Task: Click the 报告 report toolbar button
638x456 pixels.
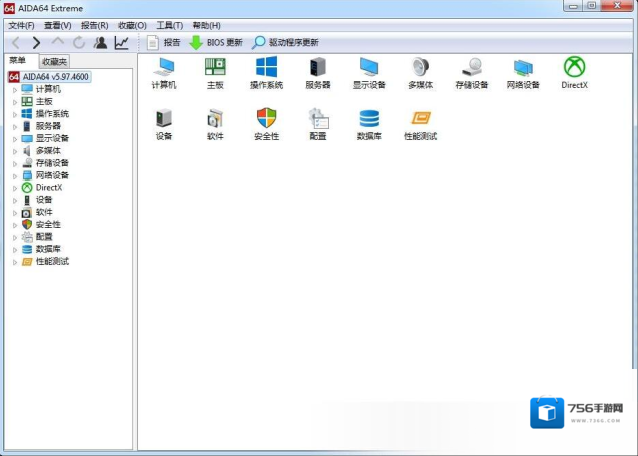Action: click(164, 43)
